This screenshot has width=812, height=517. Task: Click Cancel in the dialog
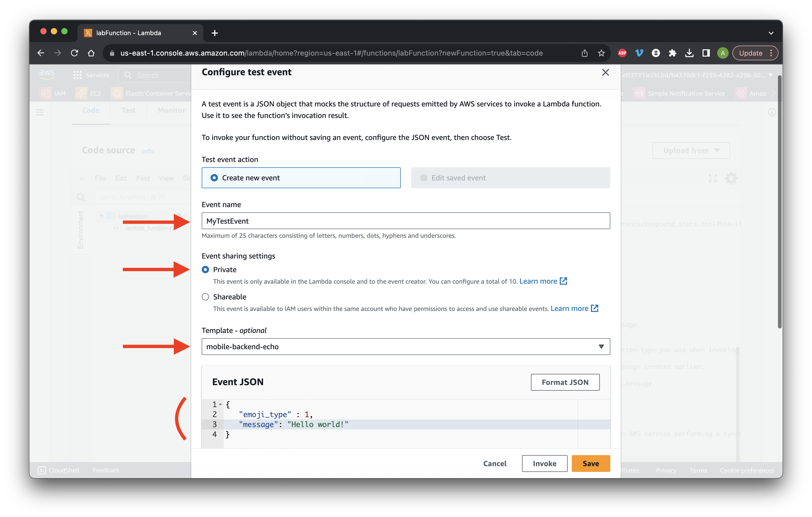tap(495, 463)
